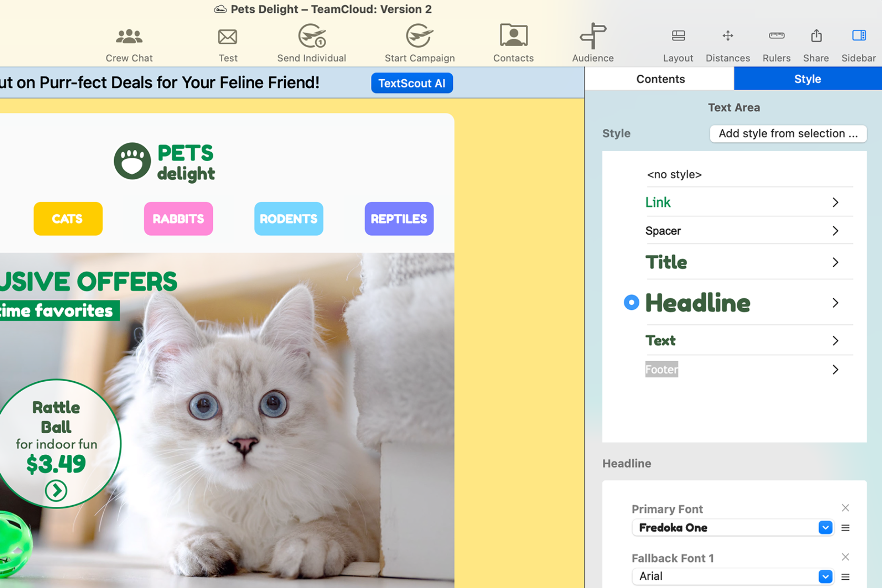This screenshot has height=588, width=882.
Task: Open the Contacts toolbar icon
Action: click(513, 35)
